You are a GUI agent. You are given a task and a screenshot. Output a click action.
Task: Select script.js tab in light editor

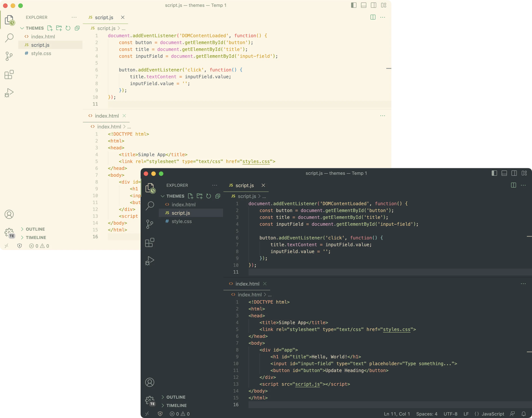(104, 17)
